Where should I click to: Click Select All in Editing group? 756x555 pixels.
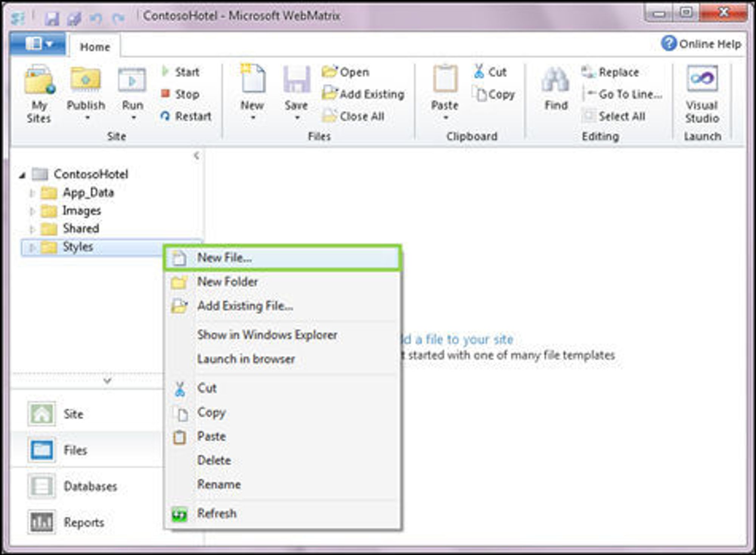pos(614,116)
